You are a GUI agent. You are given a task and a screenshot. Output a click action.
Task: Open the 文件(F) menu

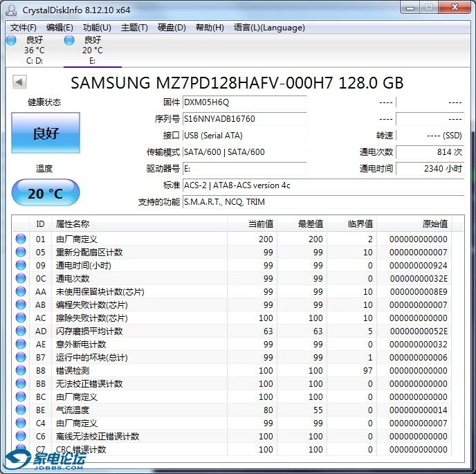coord(23,28)
